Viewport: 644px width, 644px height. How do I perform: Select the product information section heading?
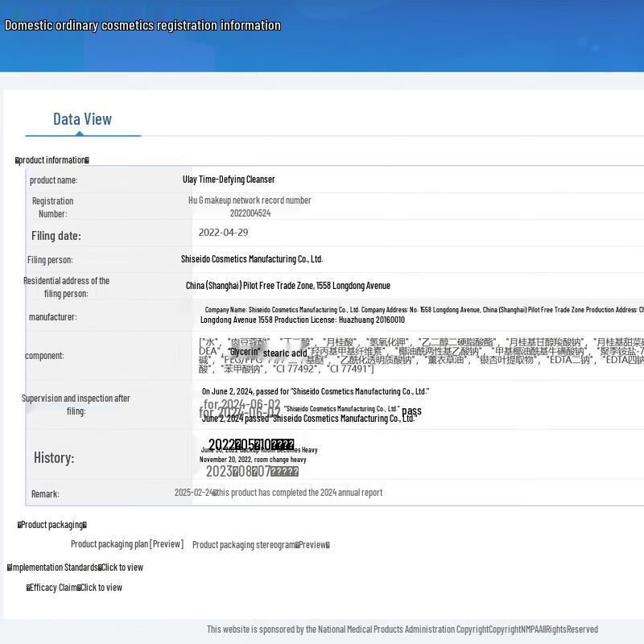point(52,160)
